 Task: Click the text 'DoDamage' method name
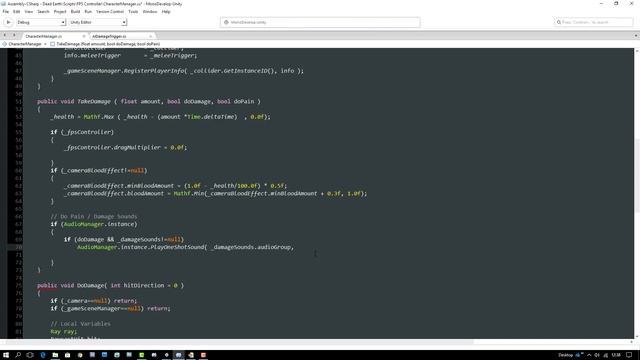coord(91,285)
